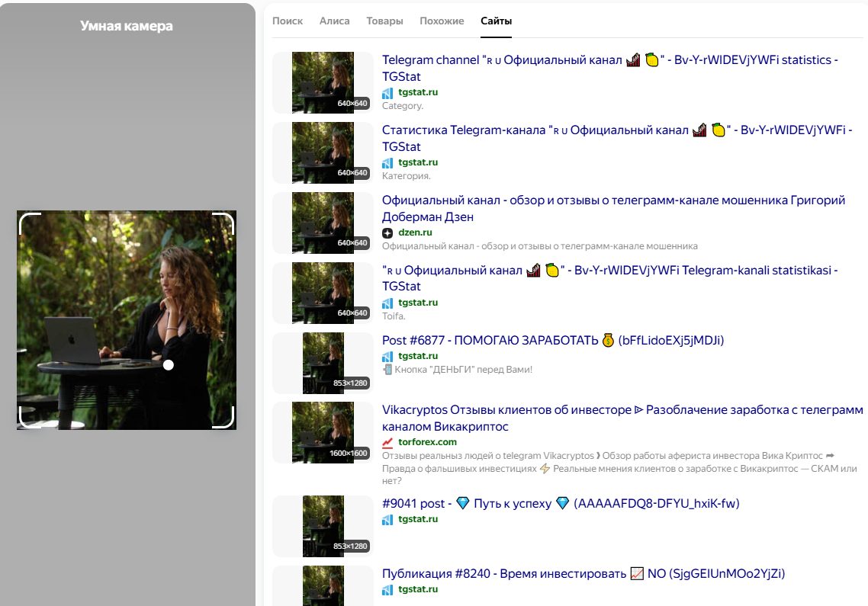
Task: Click tgstat.ru favicon in first result
Action: (x=387, y=92)
